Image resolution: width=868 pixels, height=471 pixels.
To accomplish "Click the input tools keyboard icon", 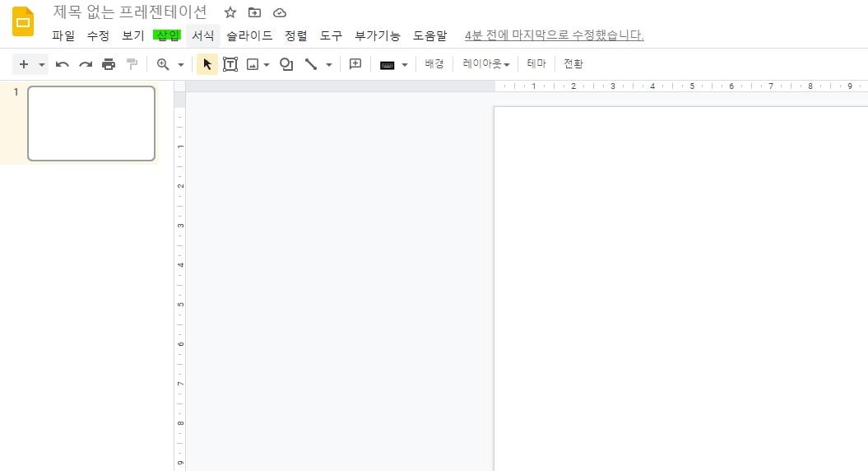I will [387, 65].
